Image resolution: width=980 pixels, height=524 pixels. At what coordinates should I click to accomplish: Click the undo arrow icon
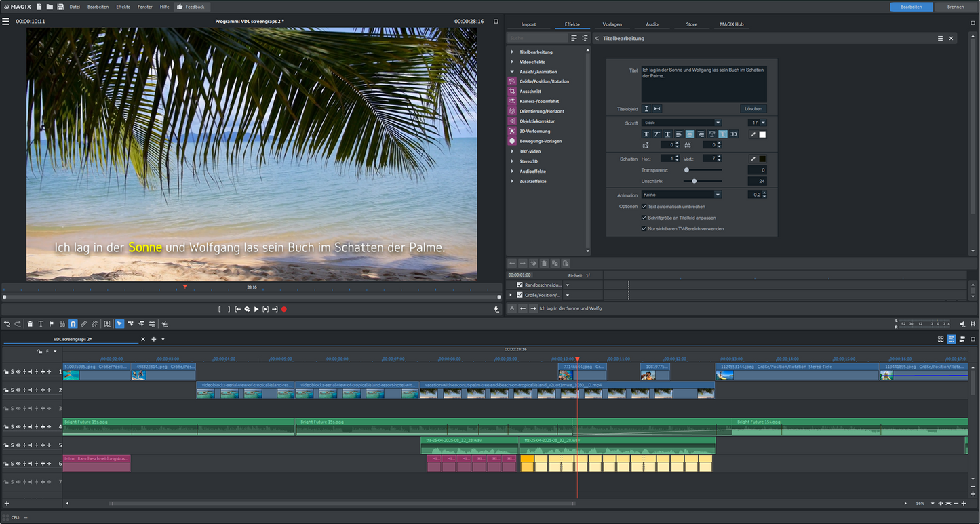click(7, 324)
